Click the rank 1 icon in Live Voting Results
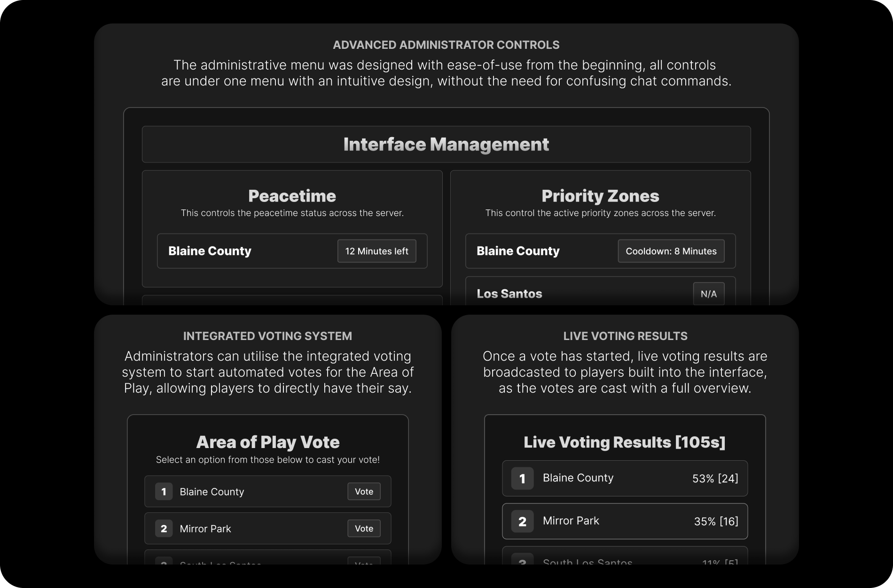 [522, 478]
